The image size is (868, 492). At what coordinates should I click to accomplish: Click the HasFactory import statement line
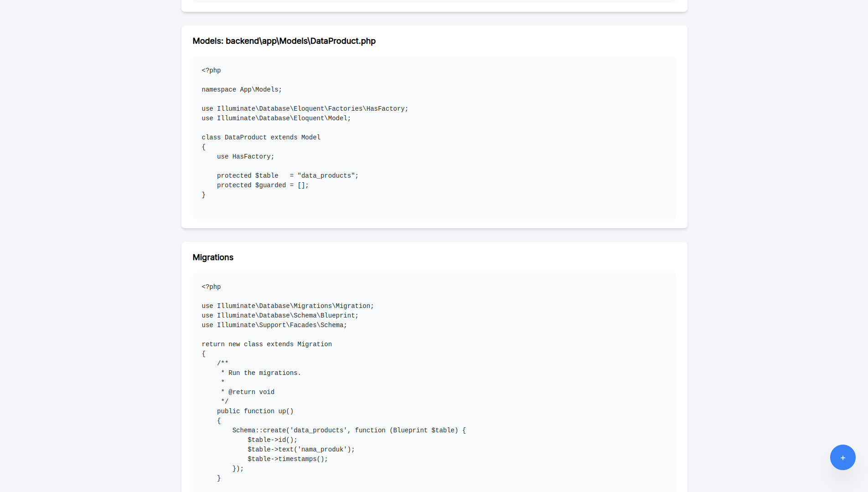tap(305, 109)
